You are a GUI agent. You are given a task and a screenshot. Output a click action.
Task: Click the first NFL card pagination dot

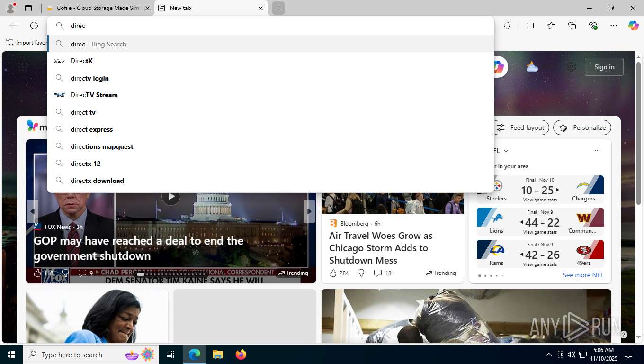tap(479, 275)
